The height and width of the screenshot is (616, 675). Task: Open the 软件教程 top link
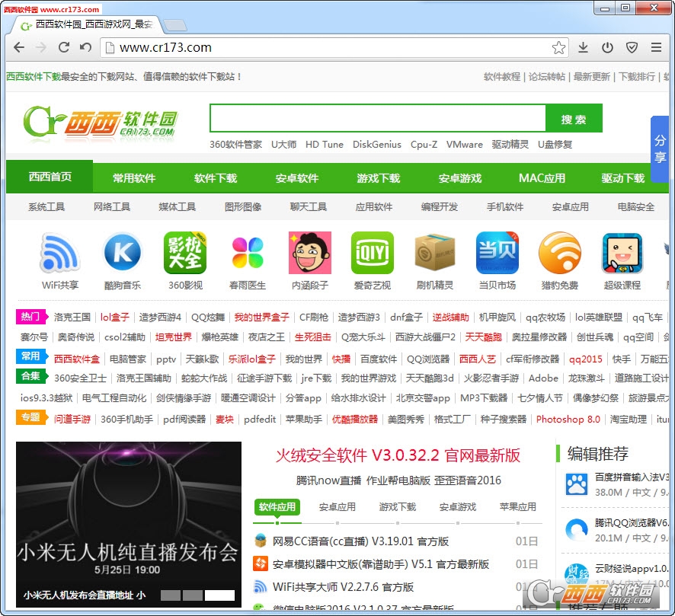coord(502,77)
